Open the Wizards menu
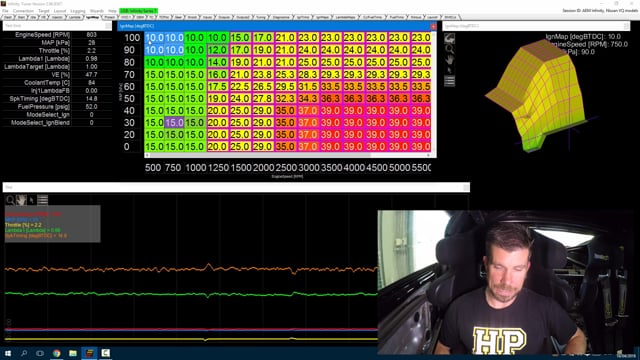 (97, 11)
